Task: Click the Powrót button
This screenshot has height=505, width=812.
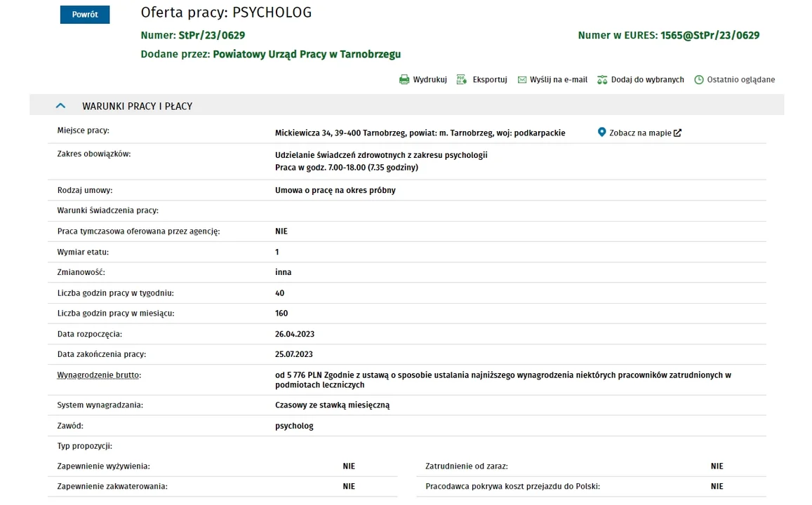Action: coord(85,15)
